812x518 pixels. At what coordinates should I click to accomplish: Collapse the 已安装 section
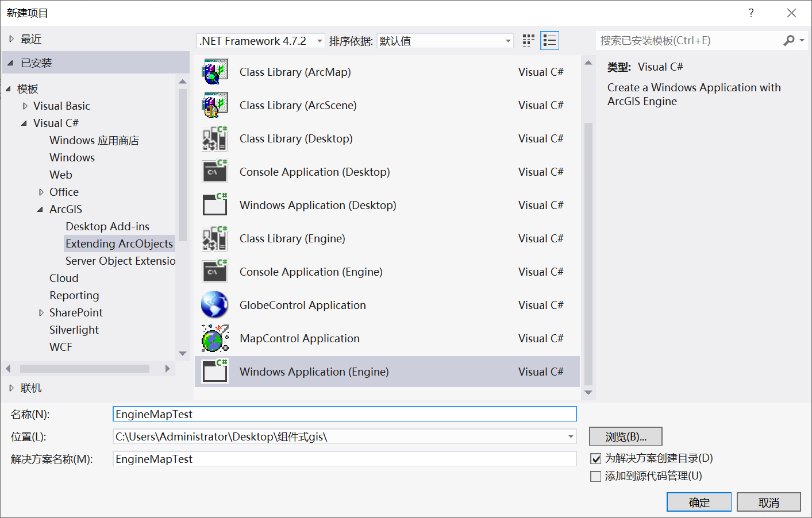click(10, 63)
